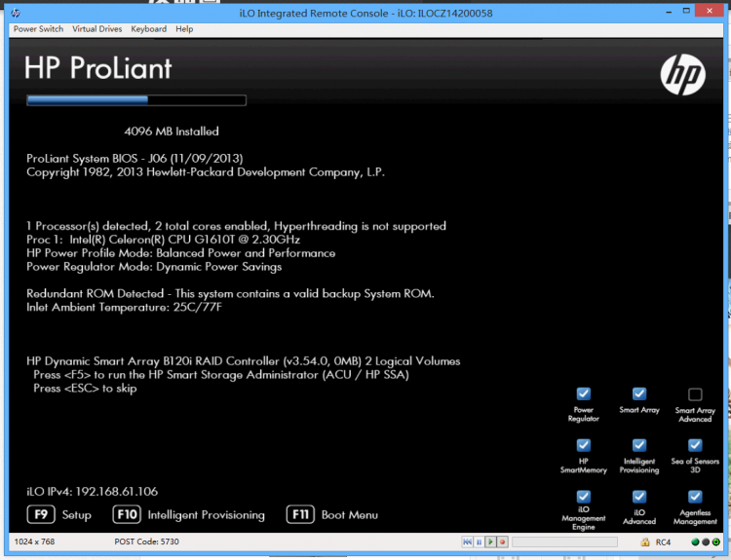This screenshot has height=560, width=731.
Task: Click the green play button
Action: pyautogui.click(x=491, y=541)
